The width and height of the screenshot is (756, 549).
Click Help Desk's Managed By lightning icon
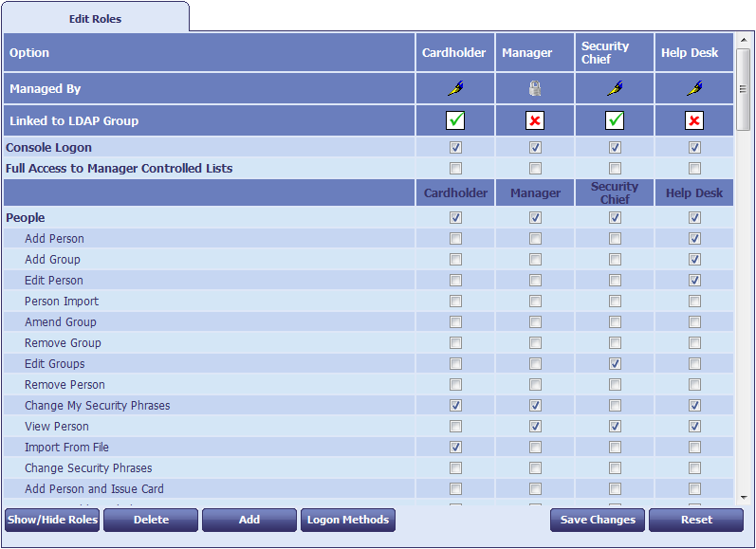(x=694, y=89)
